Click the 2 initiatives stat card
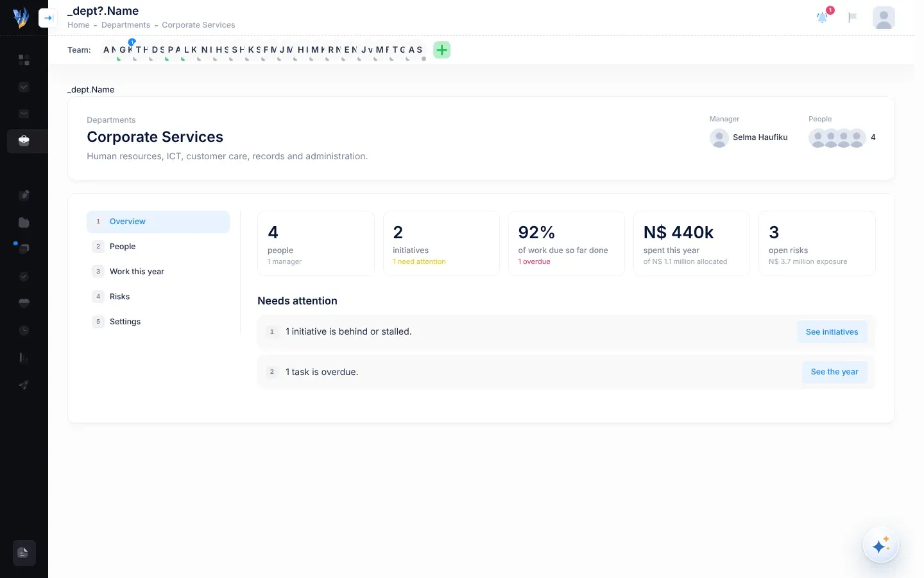Image resolution: width=924 pixels, height=578 pixels. 441,243
